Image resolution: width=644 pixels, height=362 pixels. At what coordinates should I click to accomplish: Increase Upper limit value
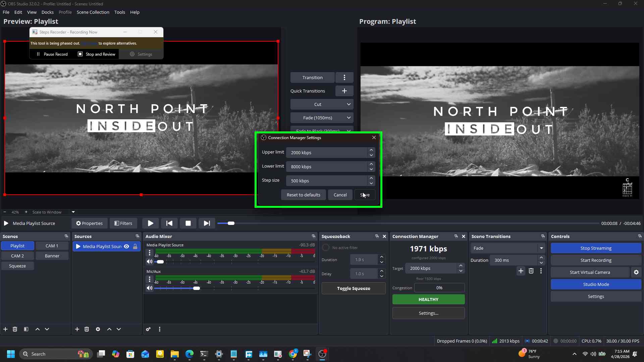pyautogui.click(x=371, y=150)
